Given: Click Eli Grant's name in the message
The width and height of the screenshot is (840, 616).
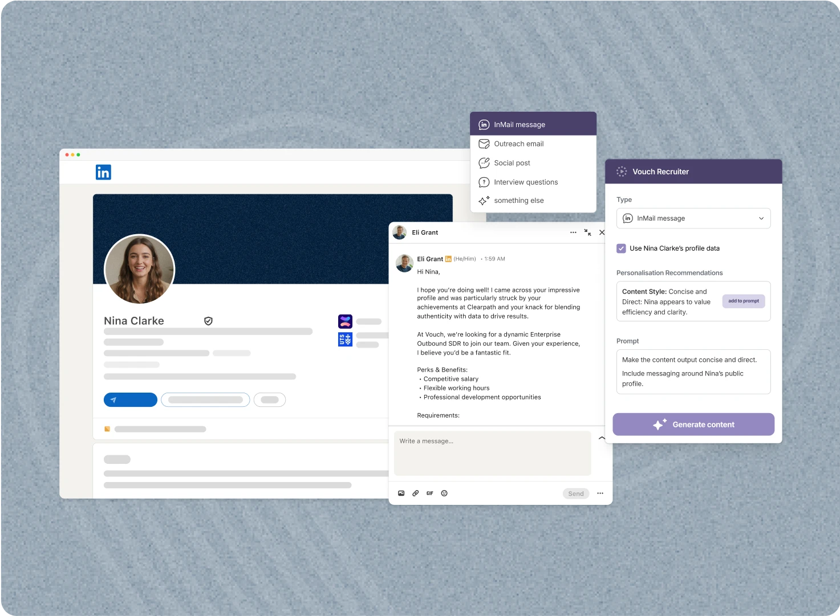Looking at the screenshot, I should pos(430,259).
